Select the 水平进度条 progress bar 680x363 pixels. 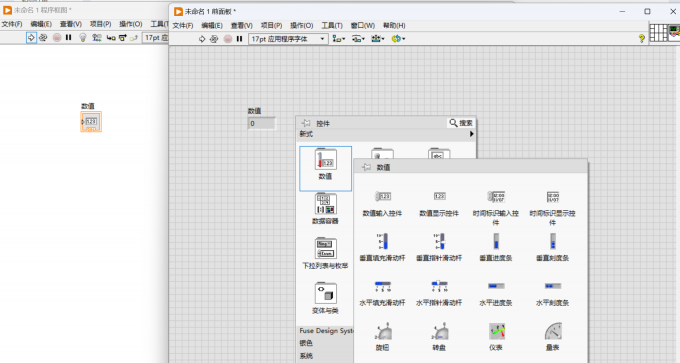(x=496, y=294)
